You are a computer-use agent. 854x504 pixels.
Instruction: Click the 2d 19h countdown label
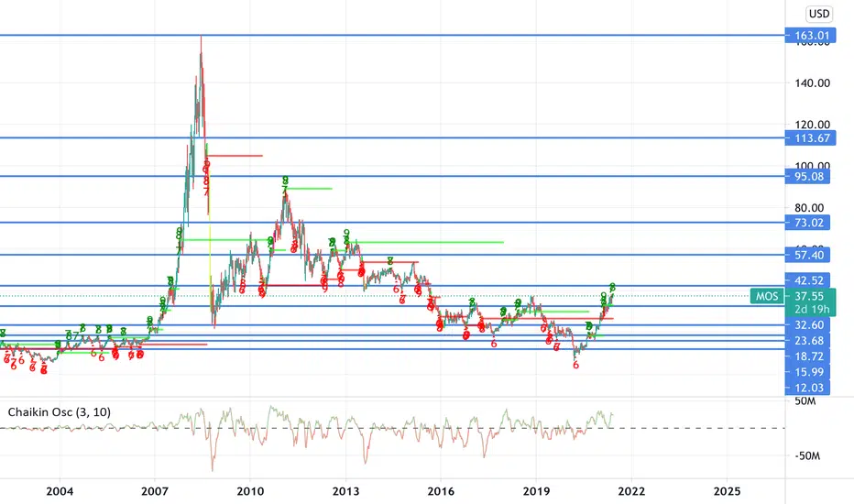pyautogui.click(x=811, y=310)
